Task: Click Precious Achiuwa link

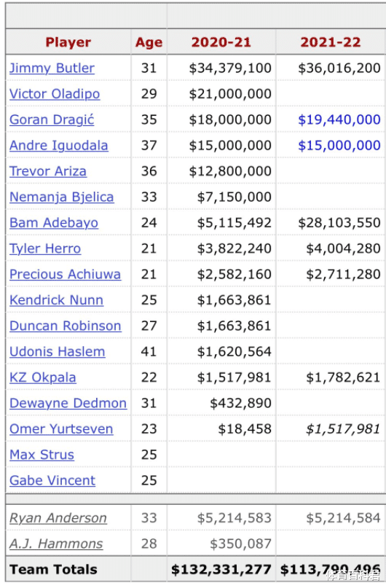Action: pyautogui.click(x=66, y=275)
